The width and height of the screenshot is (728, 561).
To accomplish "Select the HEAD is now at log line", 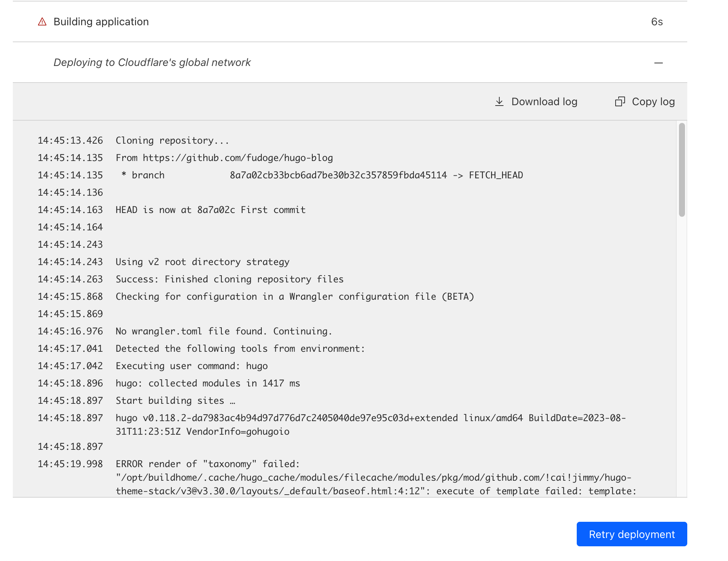I will click(210, 210).
